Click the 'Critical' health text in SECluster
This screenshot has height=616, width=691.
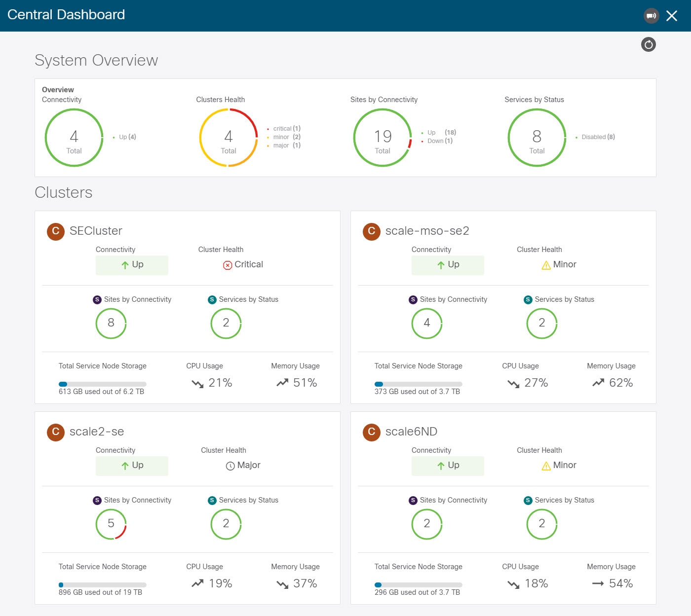pyautogui.click(x=249, y=264)
